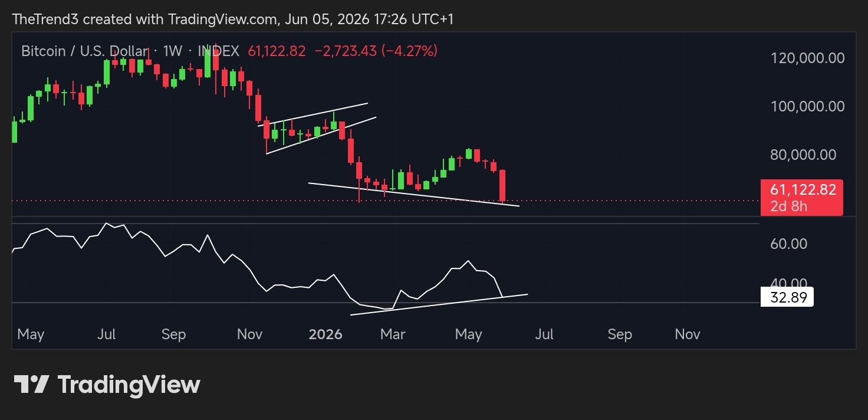Click the 100,000.00 price axis label
The width and height of the screenshot is (868, 420).
pyautogui.click(x=808, y=106)
